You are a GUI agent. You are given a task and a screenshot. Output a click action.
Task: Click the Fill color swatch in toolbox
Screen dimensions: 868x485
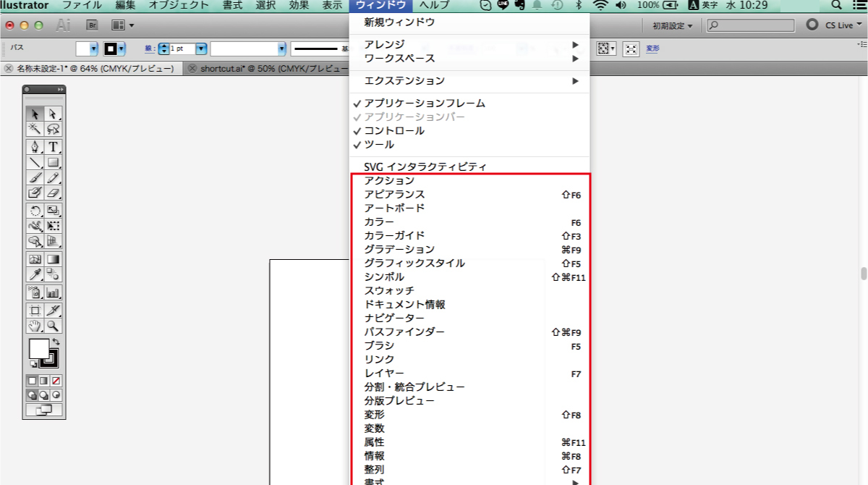click(38, 349)
